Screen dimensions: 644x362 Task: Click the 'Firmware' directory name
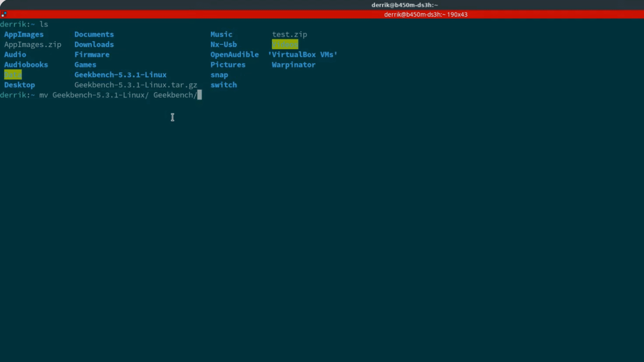(x=92, y=55)
